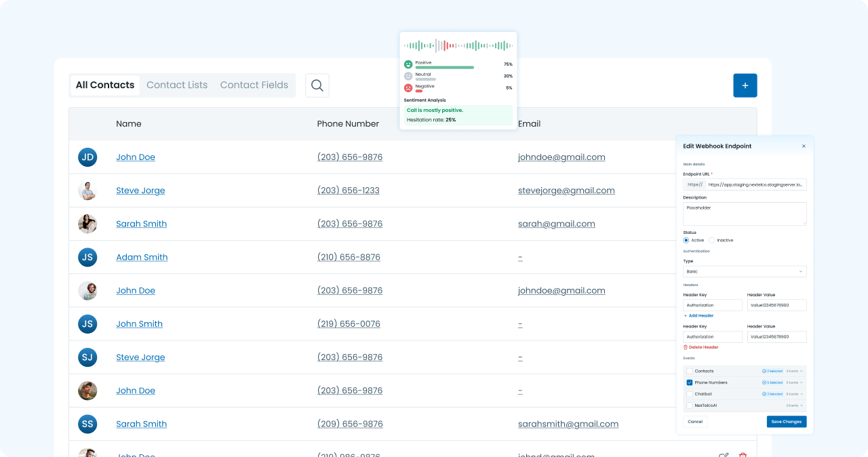
Task: Switch to the Contact Lists tab
Action: coord(177,85)
